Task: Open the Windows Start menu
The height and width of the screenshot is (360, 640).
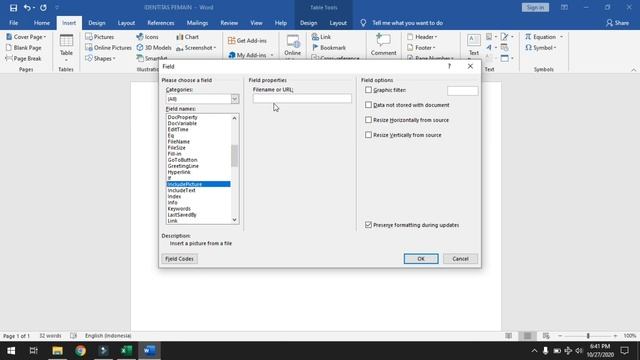Action: [x=11, y=351]
